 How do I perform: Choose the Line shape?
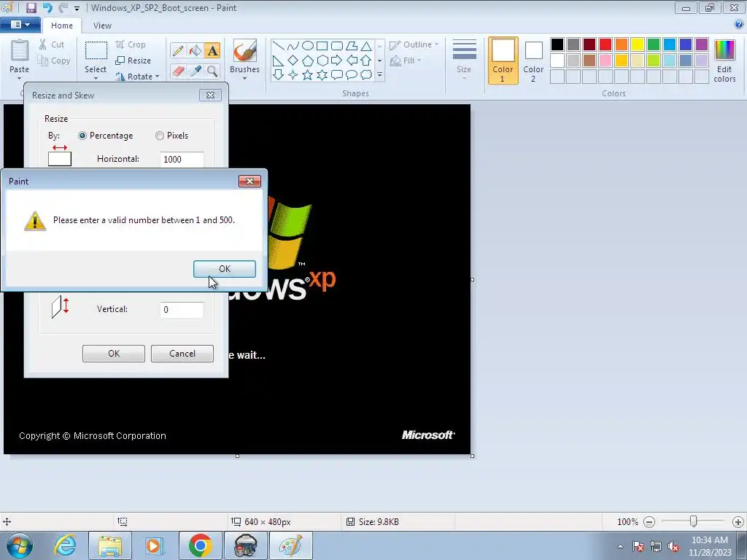coord(279,46)
